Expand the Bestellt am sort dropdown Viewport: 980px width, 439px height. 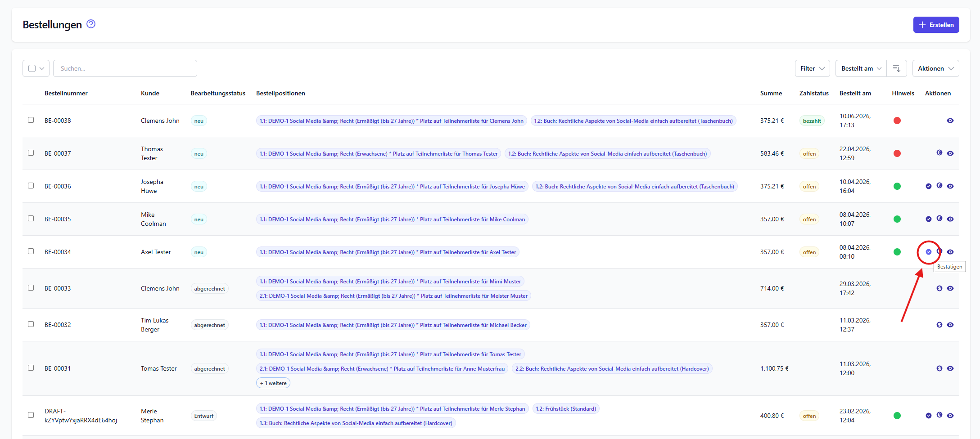point(861,68)
